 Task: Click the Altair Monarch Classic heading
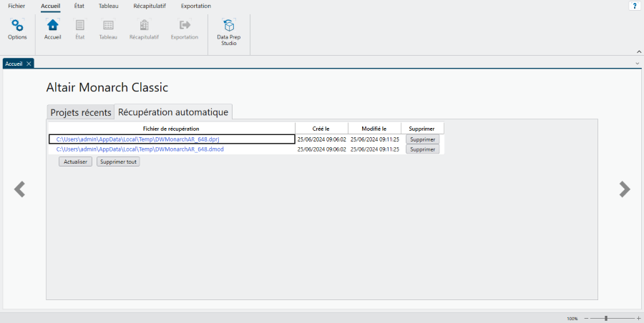(107, 87)
